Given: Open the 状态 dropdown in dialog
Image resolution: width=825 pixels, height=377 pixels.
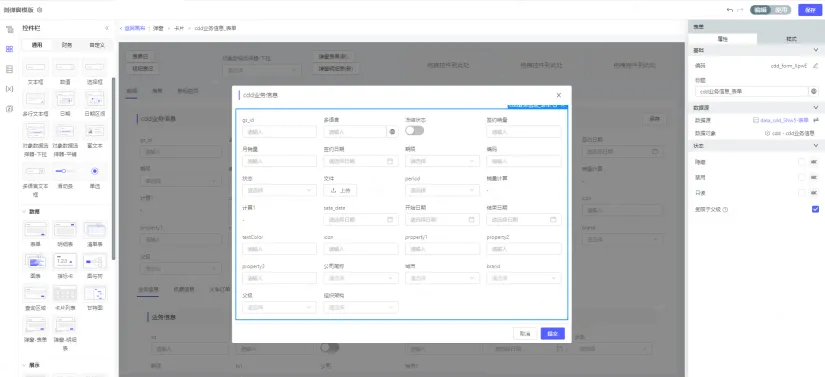Looking at the screenshot, I should [x=279, y=190].
